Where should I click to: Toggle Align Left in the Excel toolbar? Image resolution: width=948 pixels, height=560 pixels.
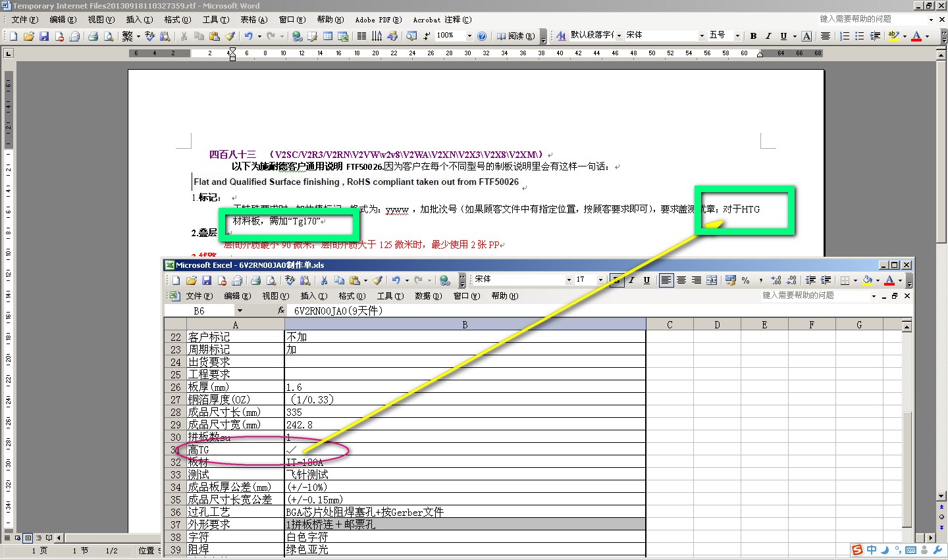(666, 280)
